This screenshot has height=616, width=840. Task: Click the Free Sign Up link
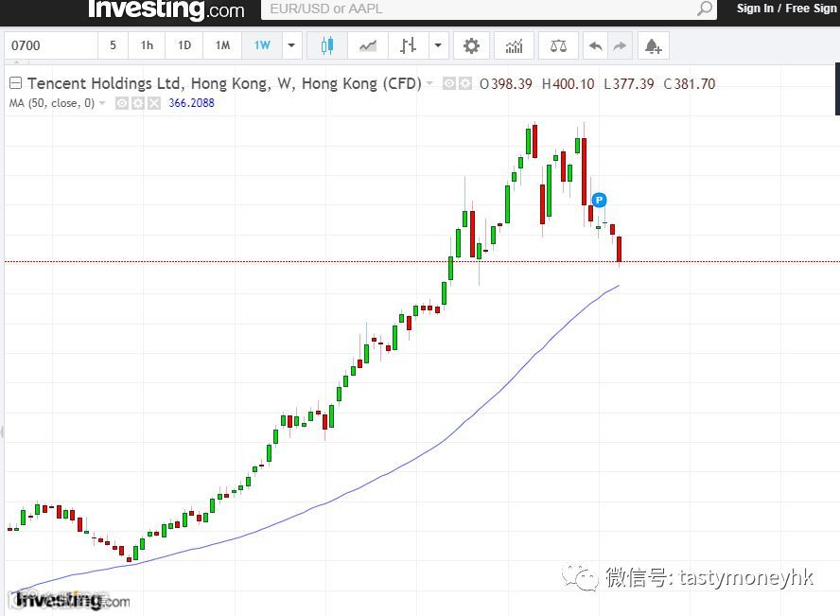[811, 8]
